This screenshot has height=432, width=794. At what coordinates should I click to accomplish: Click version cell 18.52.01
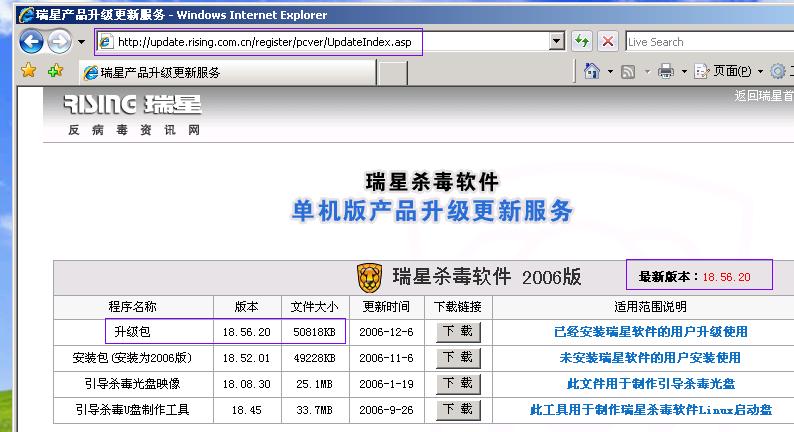[x=246, y=358]
